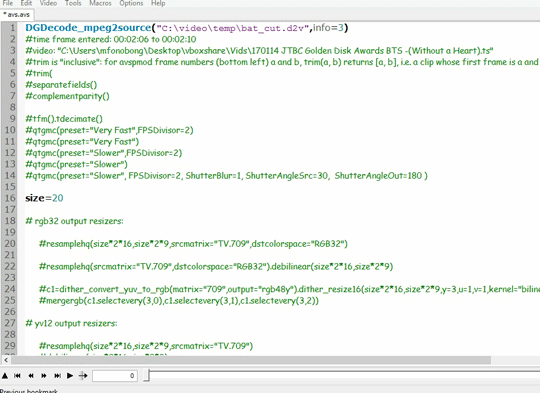The height and width of the screenshot is (393, 540).
Task: Click the size=20 assignment line
Action: 44,198
